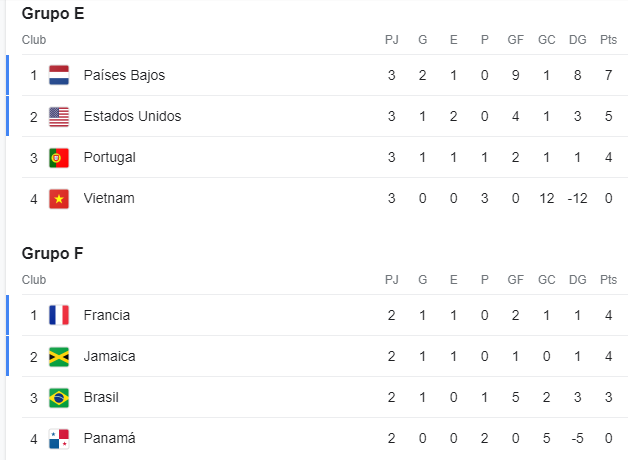
Task: Click the United States flag icon
Action: point(59,117)
